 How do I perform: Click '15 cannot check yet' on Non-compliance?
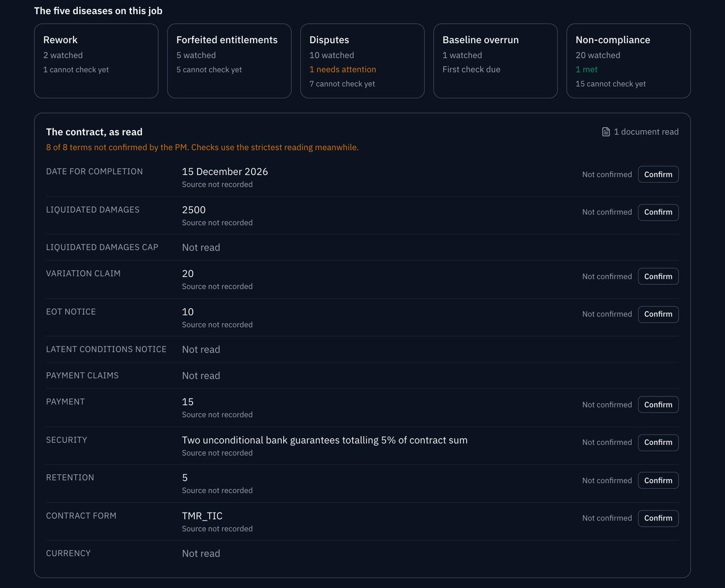coord(610,84)
